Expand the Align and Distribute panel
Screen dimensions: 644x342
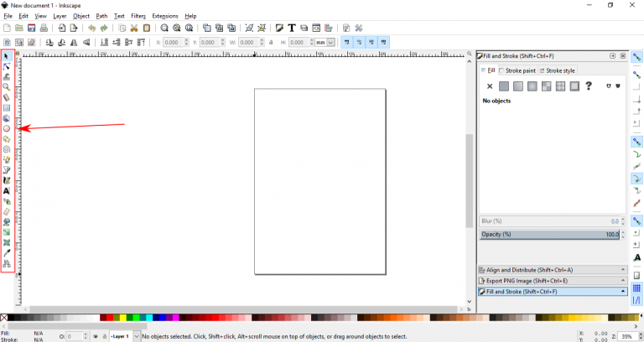click(553, 270)
